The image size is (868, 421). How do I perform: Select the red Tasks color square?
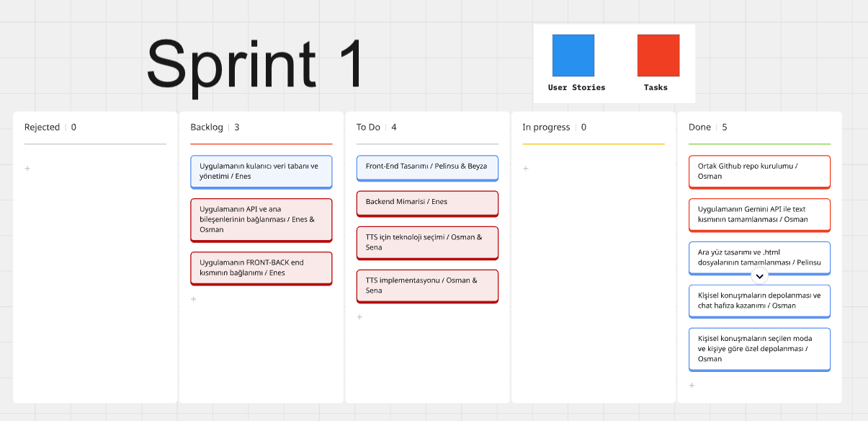click(658, 56)
